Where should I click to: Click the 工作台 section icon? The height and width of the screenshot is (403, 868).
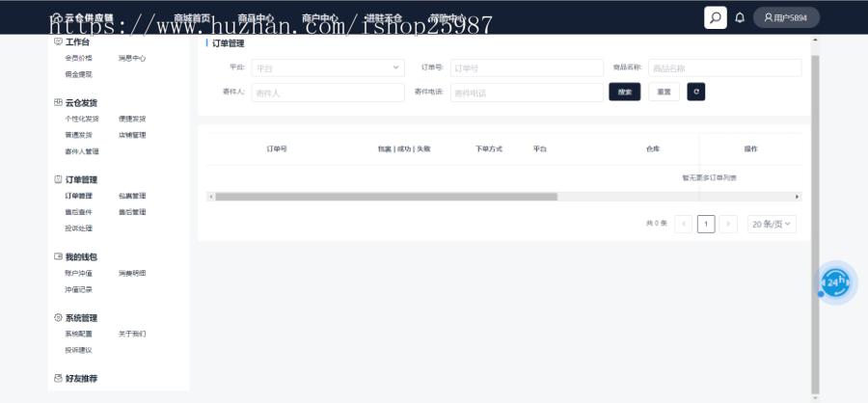[58, 41]
